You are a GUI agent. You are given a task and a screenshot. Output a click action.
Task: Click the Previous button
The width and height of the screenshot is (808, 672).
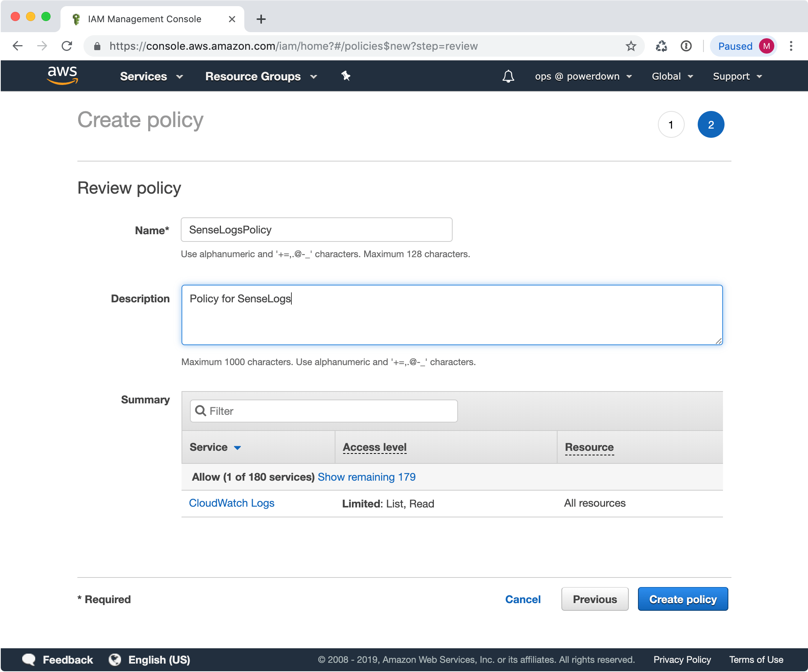(594, 599)
